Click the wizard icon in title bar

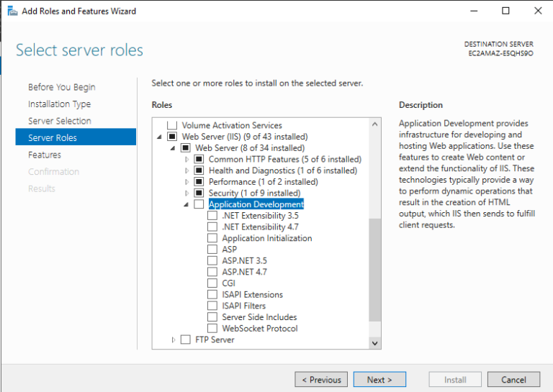click(x=12, y=11)
